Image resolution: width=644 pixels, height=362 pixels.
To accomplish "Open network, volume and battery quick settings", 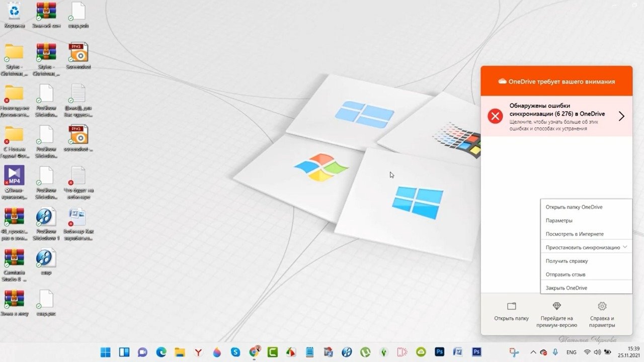I will (599, 352).
